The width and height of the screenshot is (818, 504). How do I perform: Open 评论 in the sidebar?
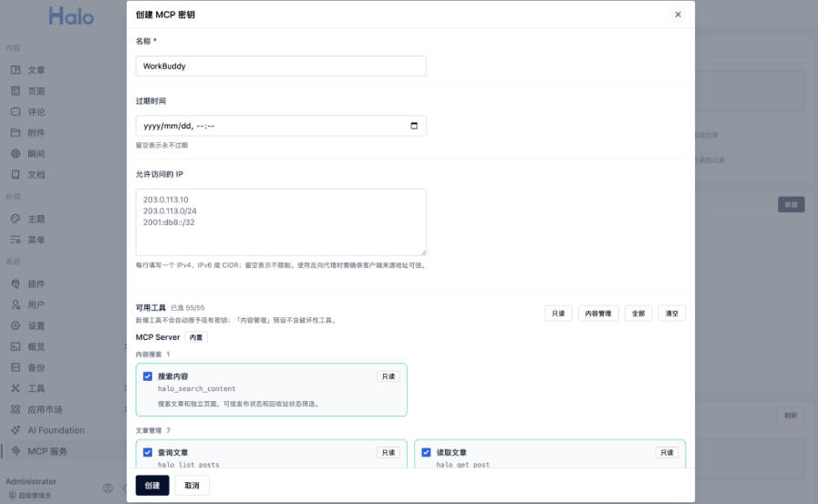click(36, 111)
